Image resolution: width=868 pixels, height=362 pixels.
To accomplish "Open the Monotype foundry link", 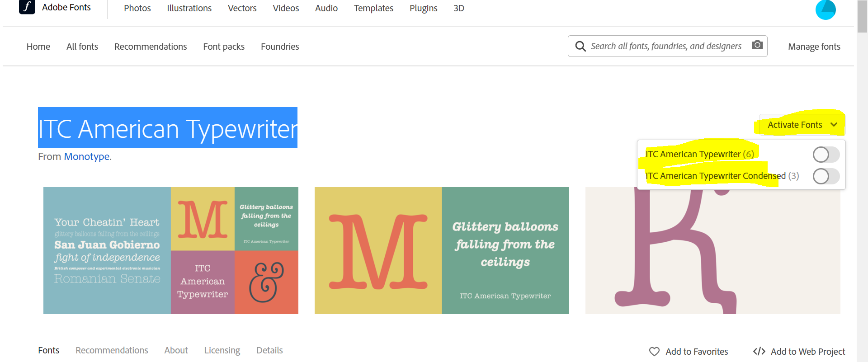I will (86, 156).
